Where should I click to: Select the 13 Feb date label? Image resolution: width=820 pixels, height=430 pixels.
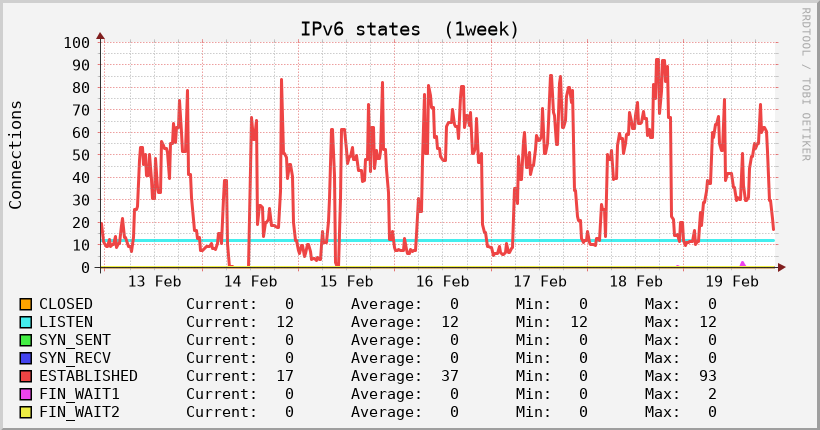154,282
